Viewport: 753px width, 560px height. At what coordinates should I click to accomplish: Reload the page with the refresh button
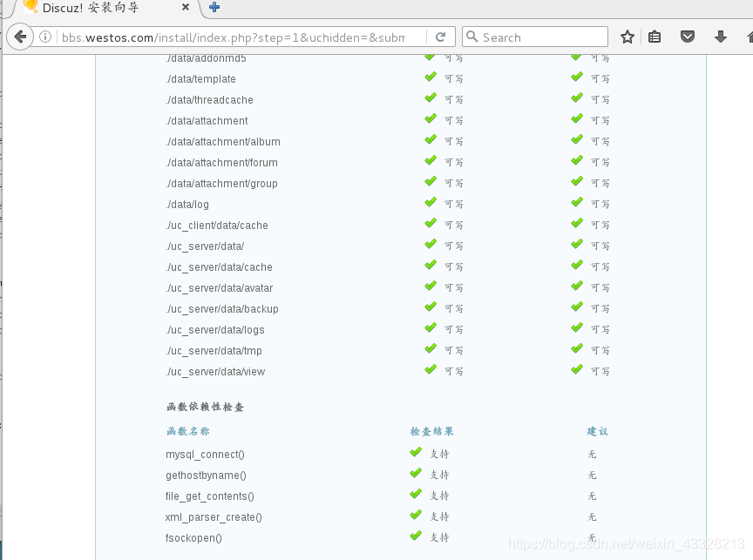pyautogui.click(x=440, y=37)
